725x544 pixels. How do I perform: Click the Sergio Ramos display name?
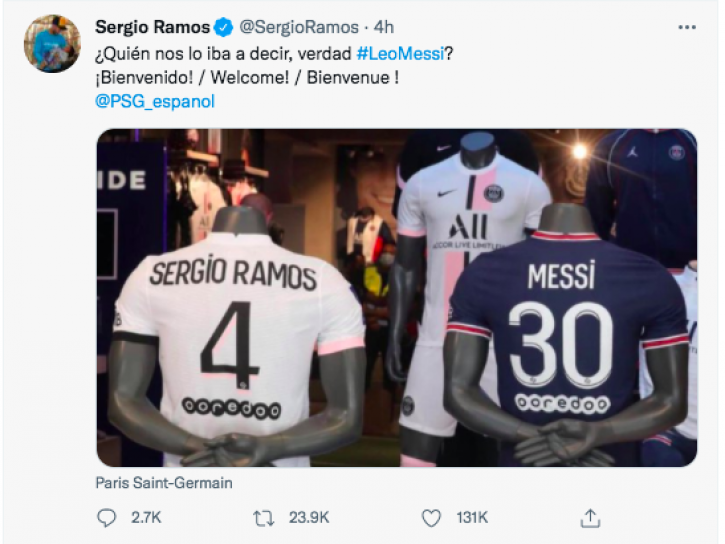(152, 26)
